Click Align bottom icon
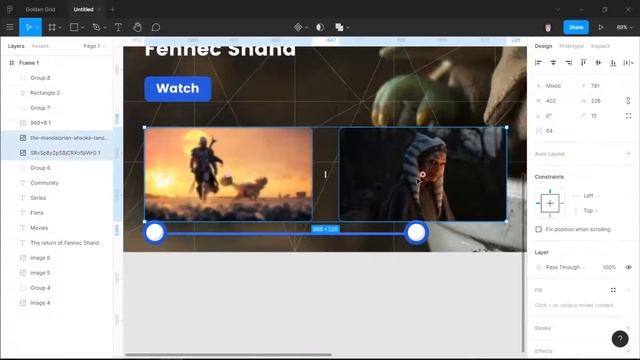Screen dimensions: 640x360 pyautogui.click(x=613, y=62)
